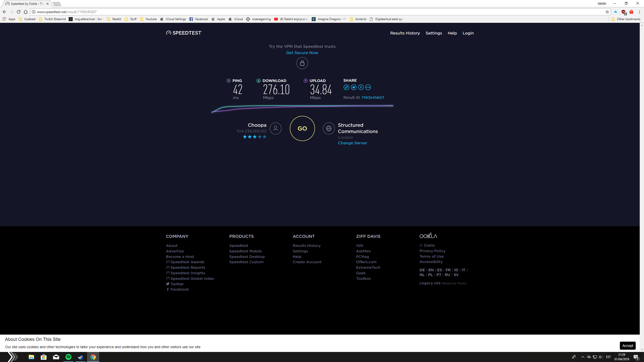Rate the ISP with the fifth star
The height and width of the screenshot is (362, 644).
pos(264,137)
